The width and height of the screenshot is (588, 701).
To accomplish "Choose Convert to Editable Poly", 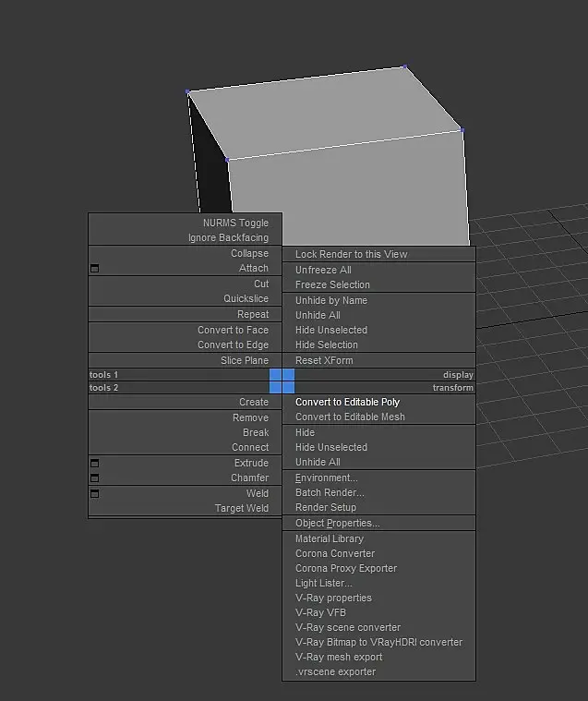I will pos(347,402).
